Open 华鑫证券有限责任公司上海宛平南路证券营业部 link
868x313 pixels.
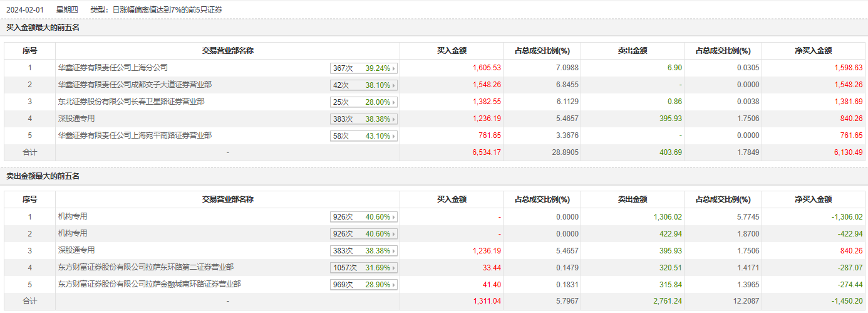(x=135, y=135)
